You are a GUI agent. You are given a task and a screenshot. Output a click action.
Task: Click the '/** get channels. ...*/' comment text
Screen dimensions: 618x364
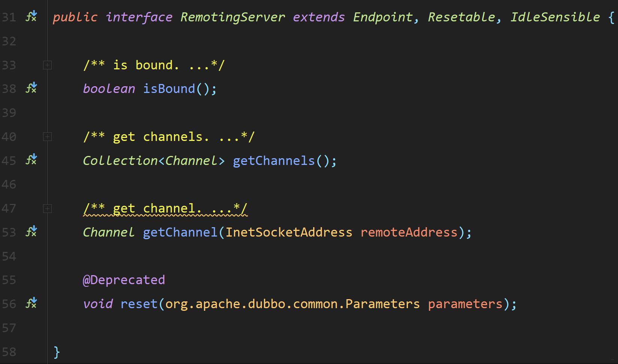point(169,137)
